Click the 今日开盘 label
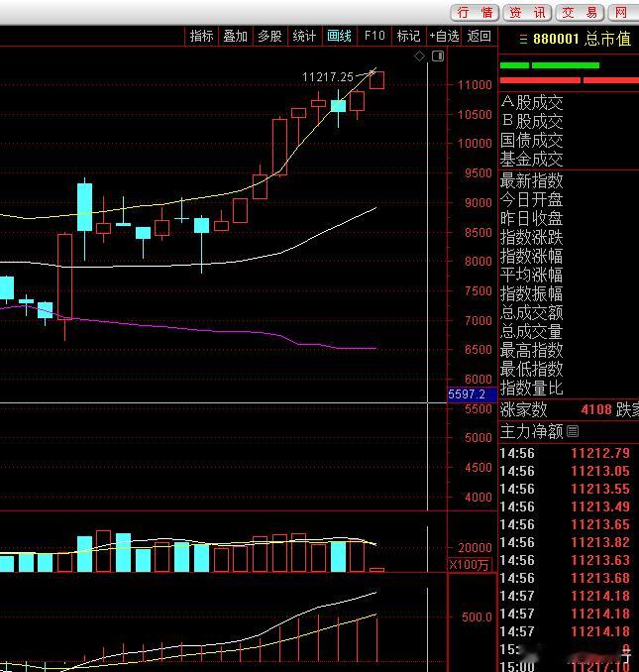639x672 pixels. (531, 199)
